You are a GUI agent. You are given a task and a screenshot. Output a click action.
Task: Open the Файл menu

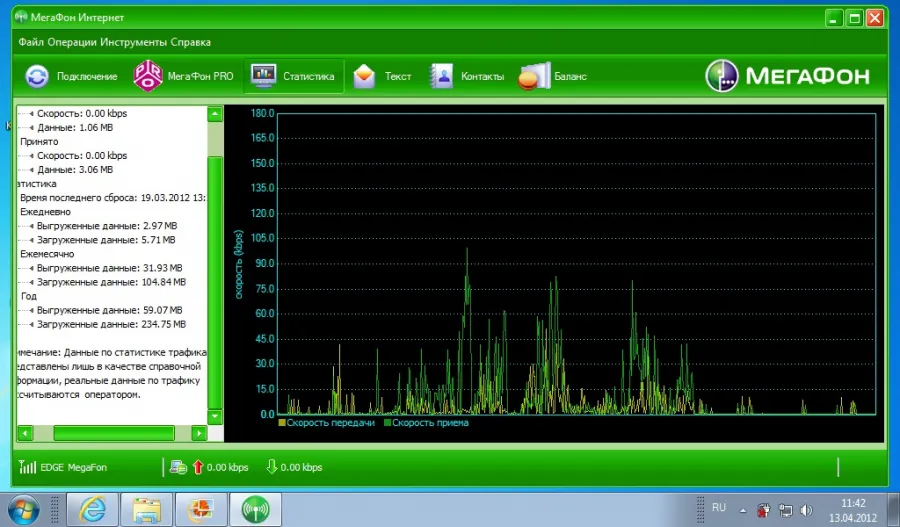click(x=31, y=42)
